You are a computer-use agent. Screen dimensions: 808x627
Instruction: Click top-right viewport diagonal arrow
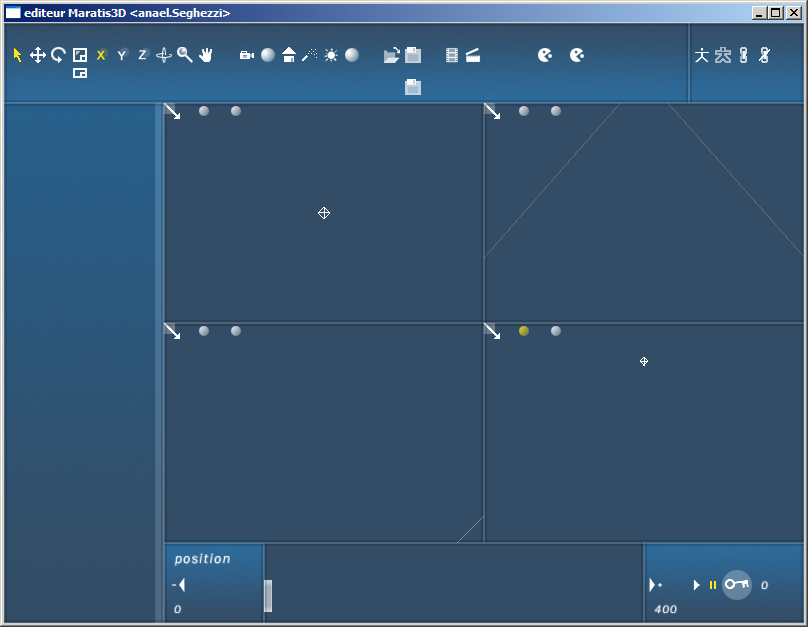coord(492,111)
